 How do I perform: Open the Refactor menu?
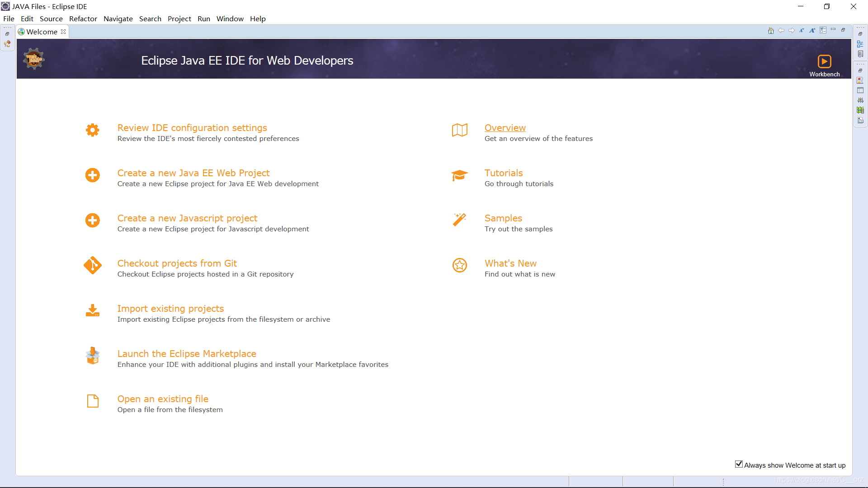tap(83, 19)
